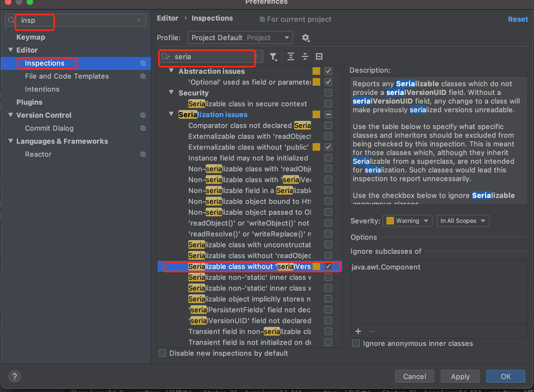The height and width of the screenshot is (392, 534).
Task: Select Keymap in settings tree
Action: [31, 37]
